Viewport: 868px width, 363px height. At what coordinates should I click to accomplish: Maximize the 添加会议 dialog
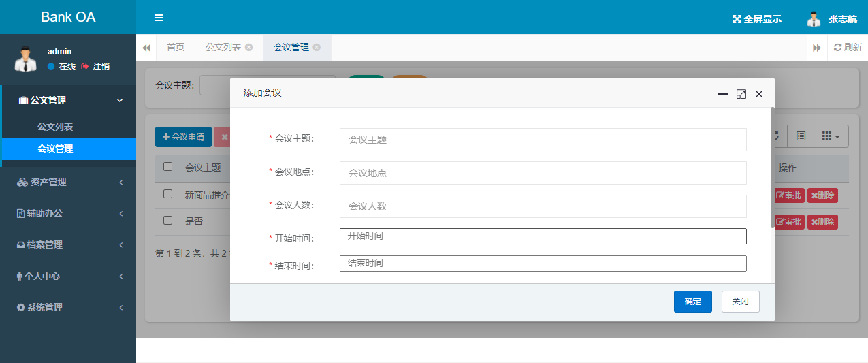(x=741, y=93)
